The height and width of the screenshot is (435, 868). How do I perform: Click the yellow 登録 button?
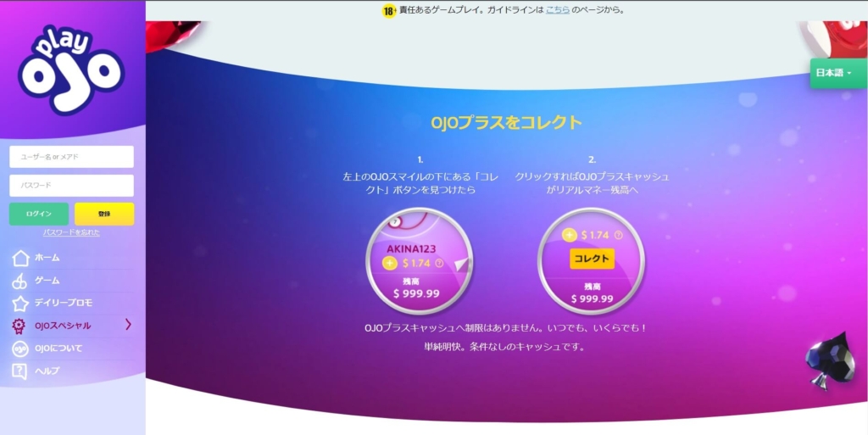point(104,215)
